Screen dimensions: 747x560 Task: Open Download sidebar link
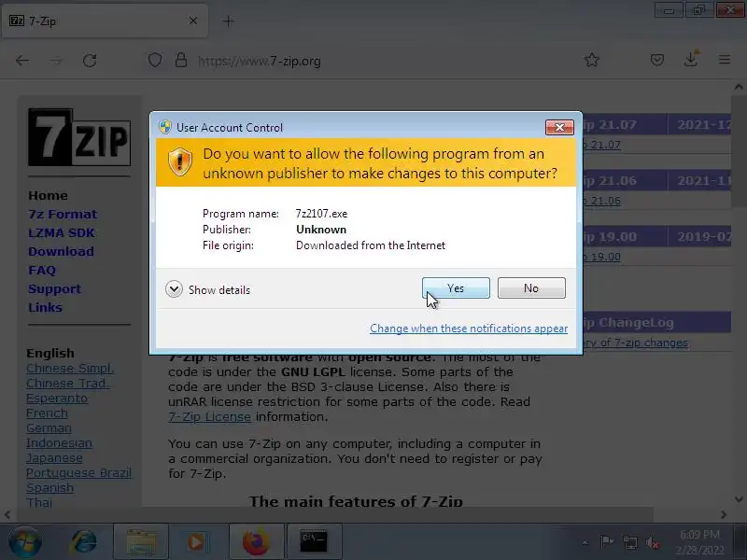[x=61, y=251]
